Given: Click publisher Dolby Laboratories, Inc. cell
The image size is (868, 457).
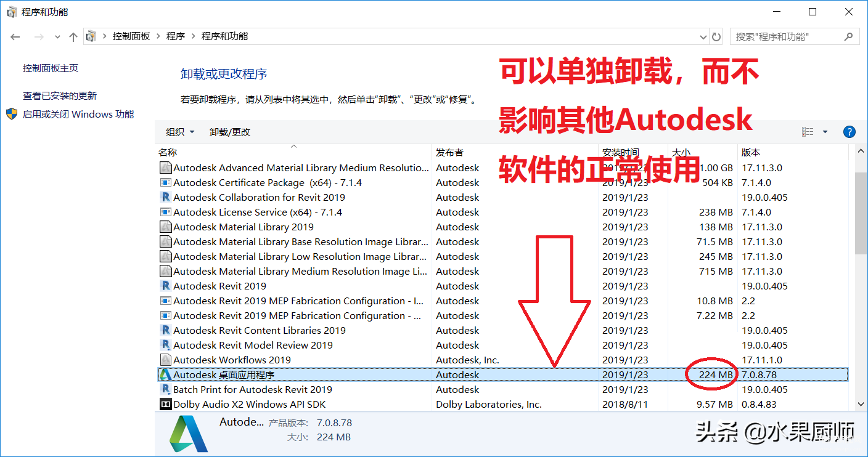Looking at the screenshot, I should point(488,404).
